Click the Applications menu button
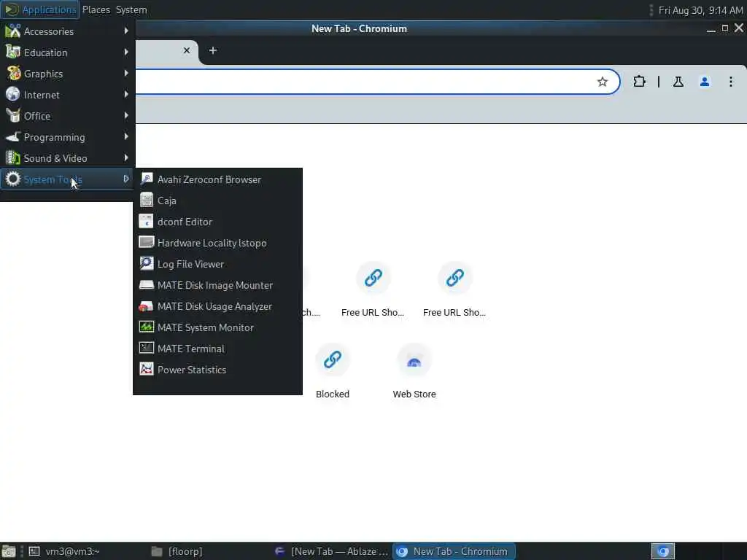 click(40, 9)
